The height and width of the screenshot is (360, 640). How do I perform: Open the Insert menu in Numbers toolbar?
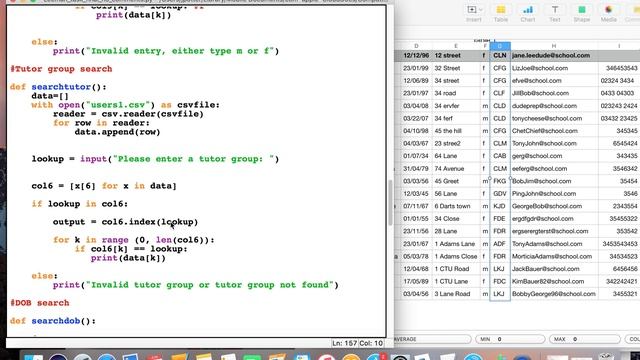coord(474,13)
